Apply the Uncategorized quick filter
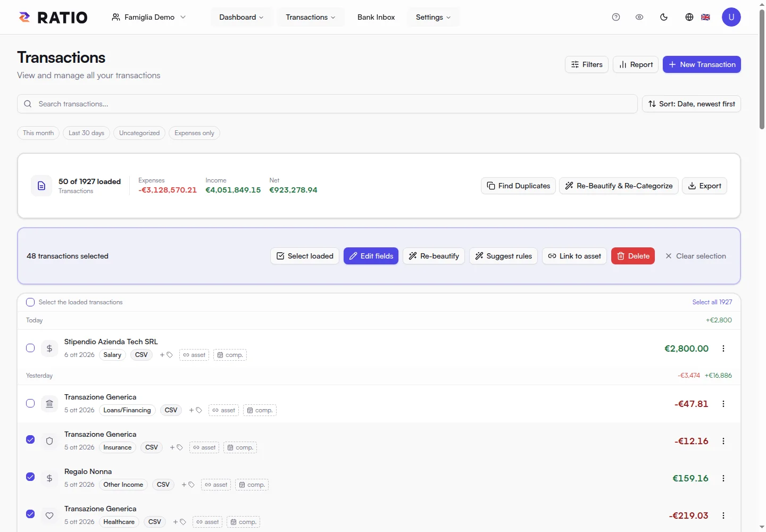The height and width of the screenshot is (532, 766). pyautogui.click(x=139, y=133)
